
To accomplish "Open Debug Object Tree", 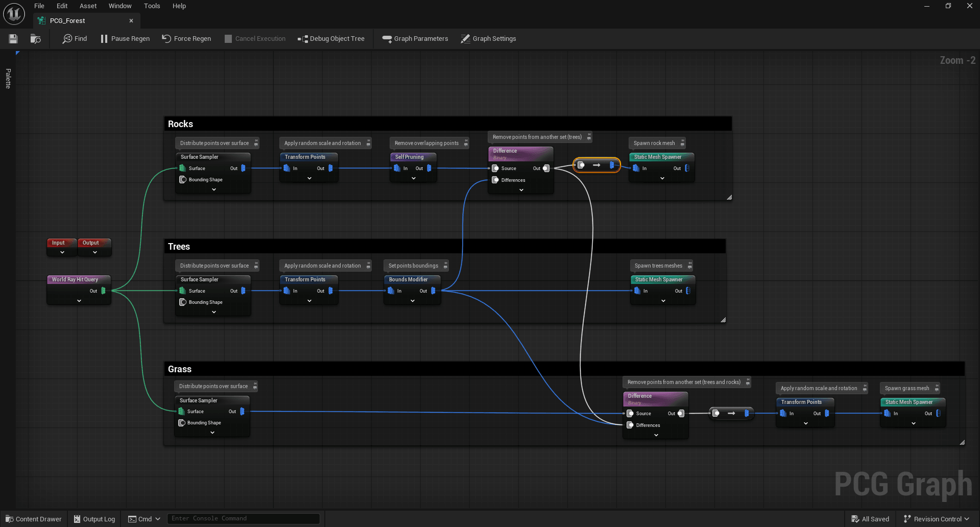I will (x=331, y=39).
